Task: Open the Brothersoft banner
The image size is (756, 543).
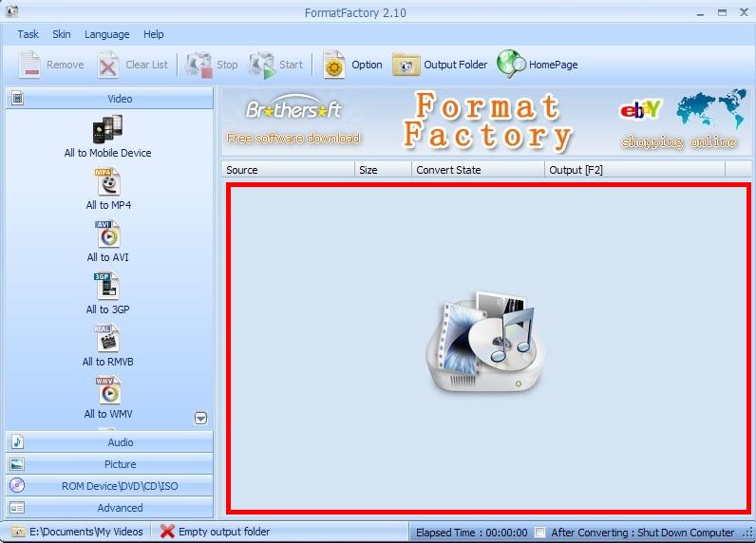Action: (293, 121)
